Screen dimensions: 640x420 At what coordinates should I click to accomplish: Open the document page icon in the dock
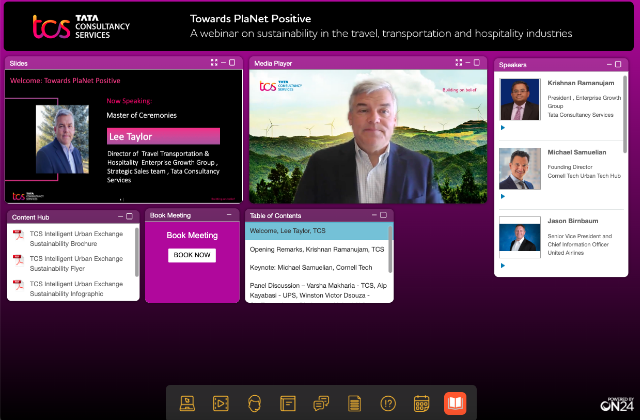(x=354, y=403)
